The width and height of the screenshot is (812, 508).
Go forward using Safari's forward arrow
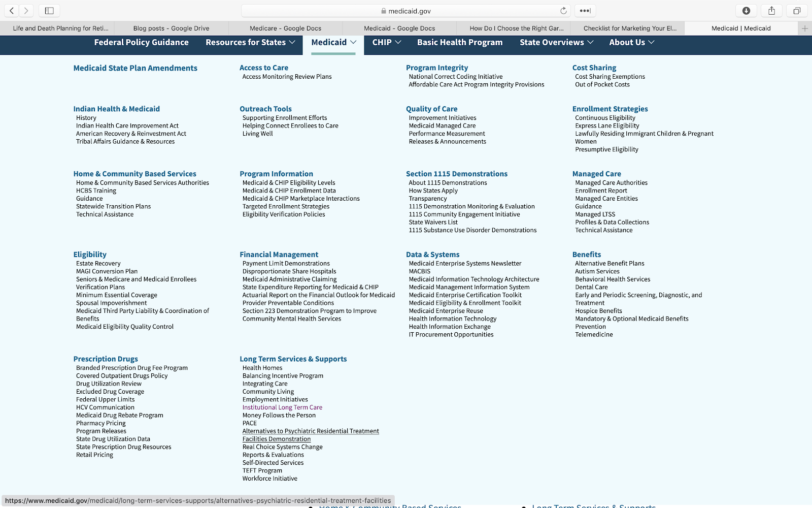point(26,11)
